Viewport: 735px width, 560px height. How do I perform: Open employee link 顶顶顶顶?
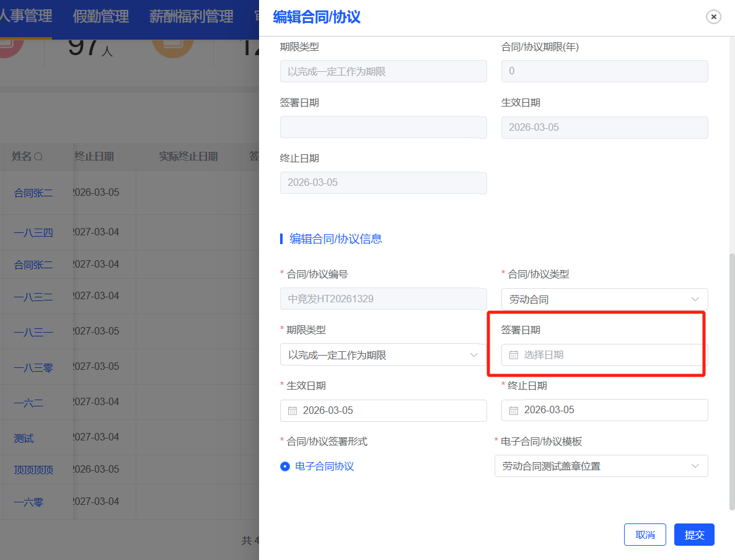click(33, 470)
